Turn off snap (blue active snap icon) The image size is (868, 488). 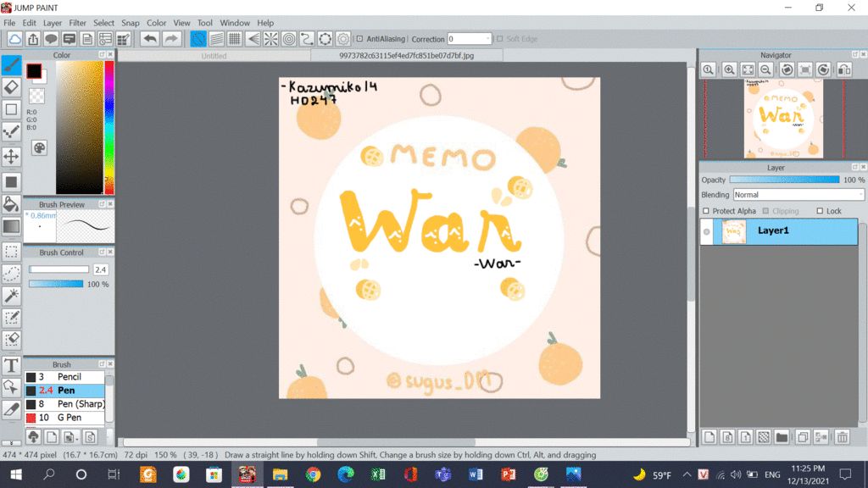point(198,39)
